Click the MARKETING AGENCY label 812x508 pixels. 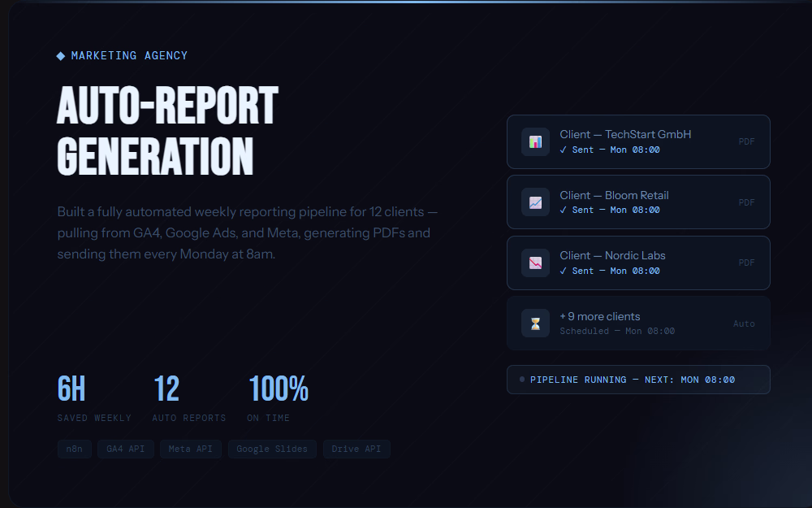[x=129, y=55]
